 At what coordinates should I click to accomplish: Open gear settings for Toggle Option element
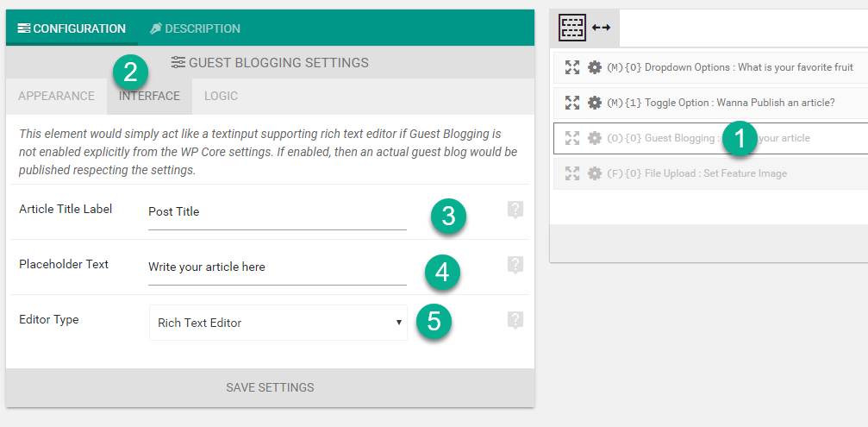[x=595, y=103]
